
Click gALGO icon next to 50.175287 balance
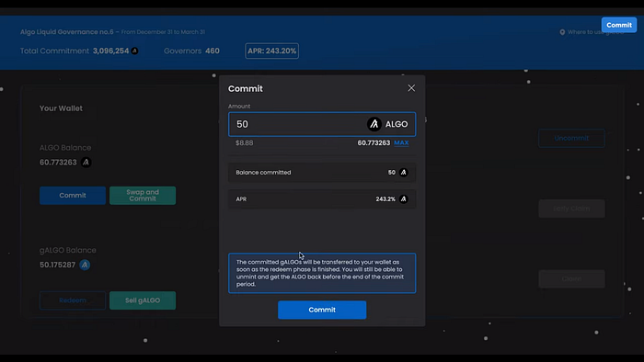(x=85, y=265)
